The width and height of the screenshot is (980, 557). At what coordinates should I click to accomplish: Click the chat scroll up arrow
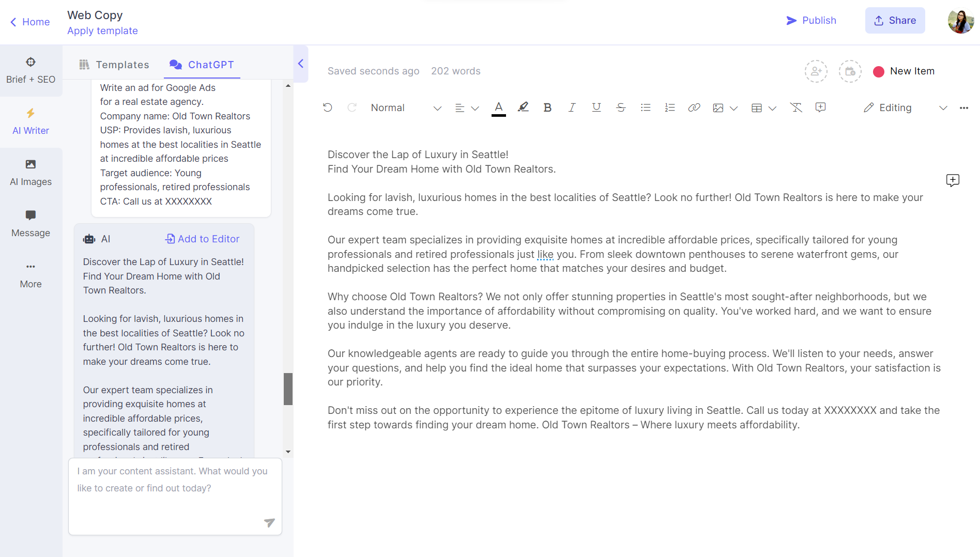(x=288, y=86)
